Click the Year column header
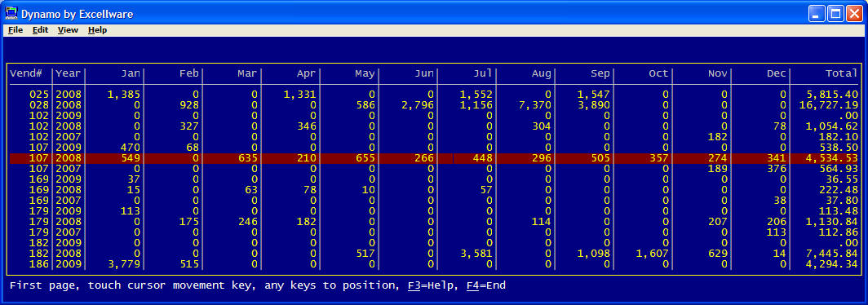 pyautogui.click(x=68, y=73)
